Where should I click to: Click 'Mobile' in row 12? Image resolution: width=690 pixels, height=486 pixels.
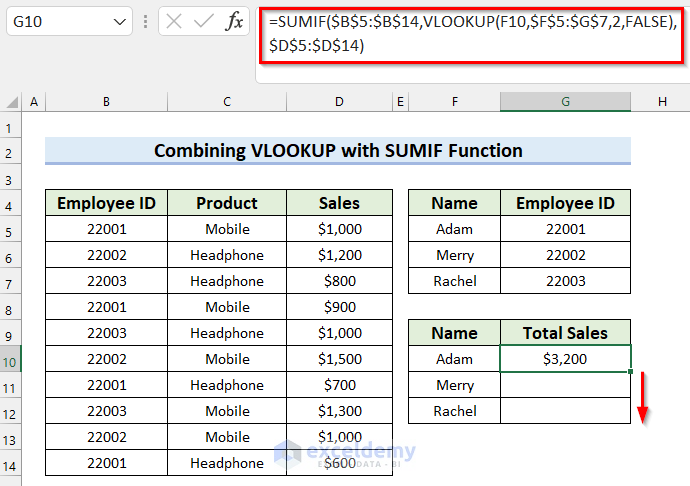point(227,411)
